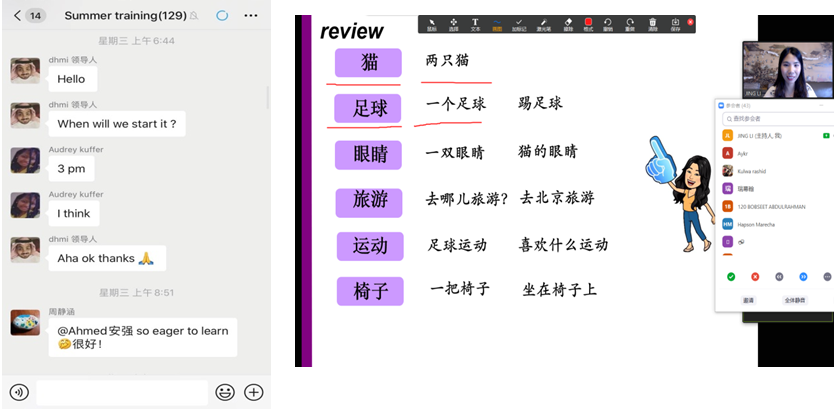Click the chat message input field
840x409 pixels.
click(121, 392)
